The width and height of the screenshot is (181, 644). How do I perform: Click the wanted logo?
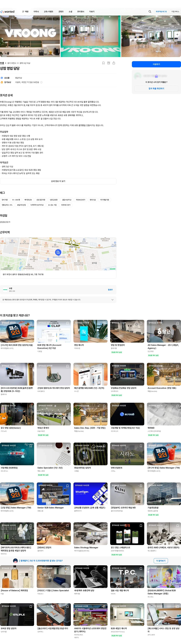pos(7,11)
